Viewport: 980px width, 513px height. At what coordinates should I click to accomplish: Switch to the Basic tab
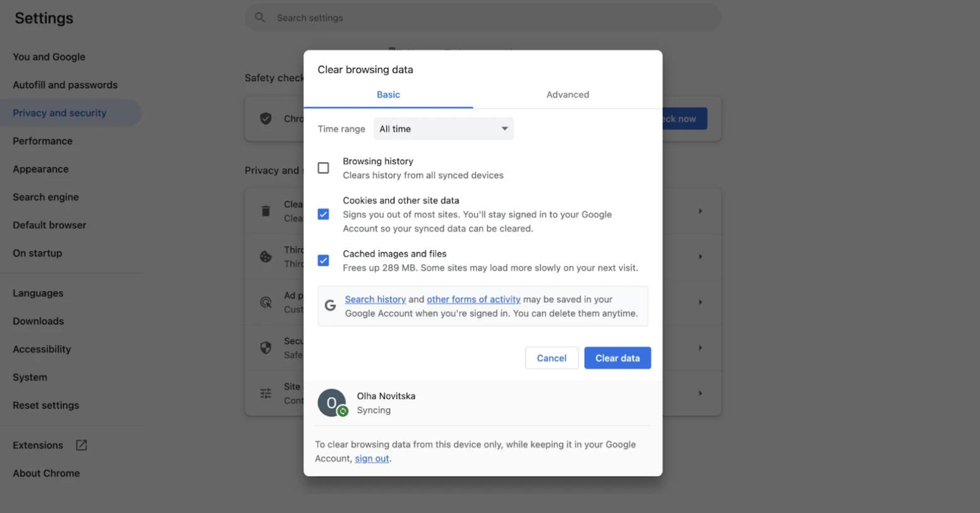pyautogui.click(x=388, y=94)
